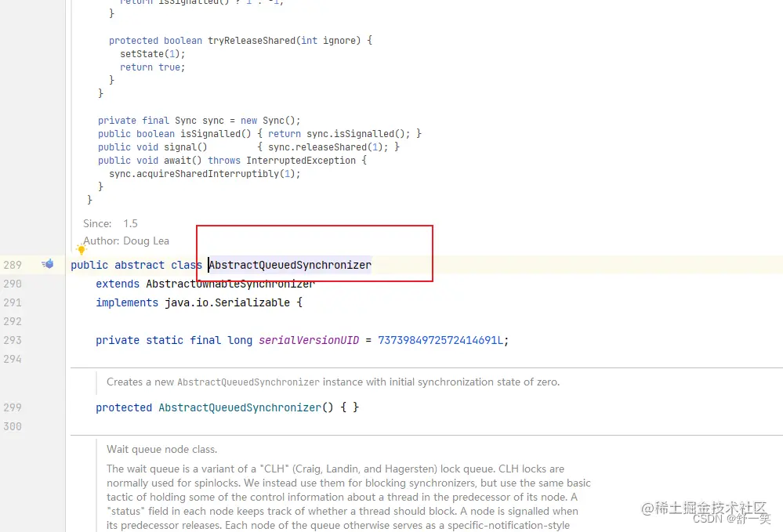Click 'public abstract' keywords on line 289

click(x=118, y=265)
